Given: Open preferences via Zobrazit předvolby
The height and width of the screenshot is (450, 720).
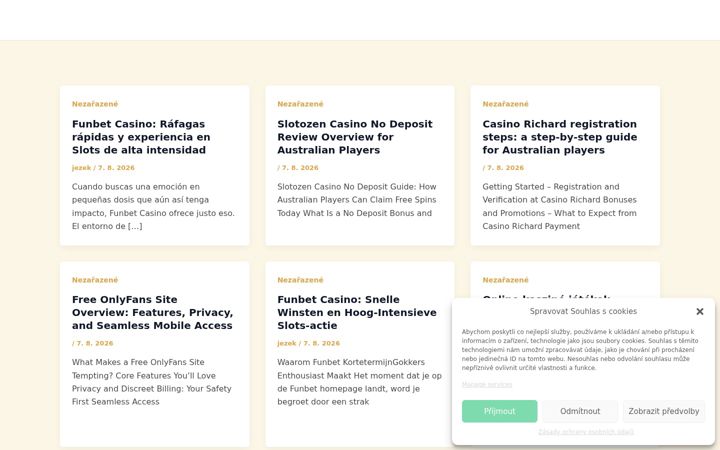Looking at the screenshot, I should tap(664, 411).
